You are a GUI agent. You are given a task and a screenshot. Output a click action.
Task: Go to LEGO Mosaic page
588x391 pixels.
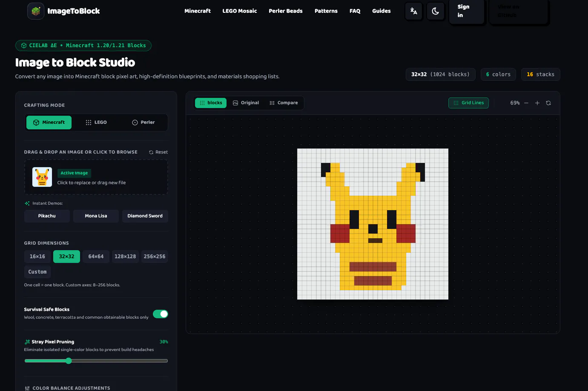point(240,11)
